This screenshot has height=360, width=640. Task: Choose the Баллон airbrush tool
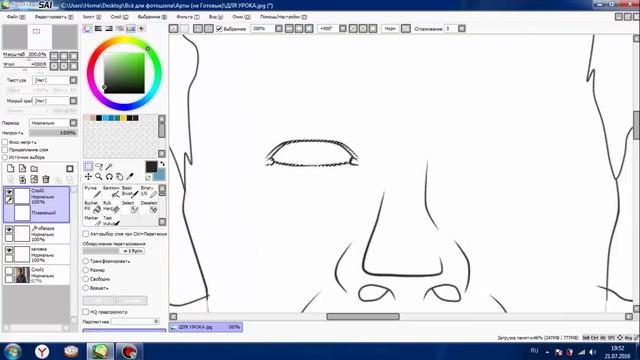point(111,191)
